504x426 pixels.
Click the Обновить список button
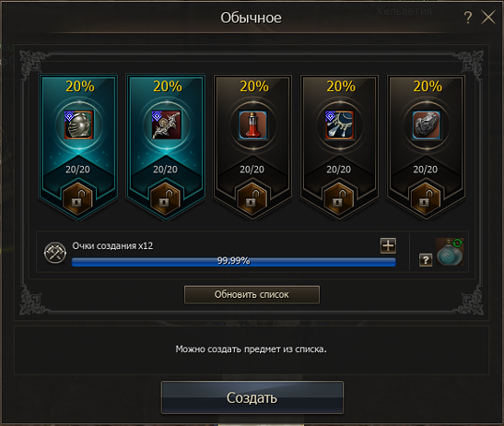[x=252, y=294]
